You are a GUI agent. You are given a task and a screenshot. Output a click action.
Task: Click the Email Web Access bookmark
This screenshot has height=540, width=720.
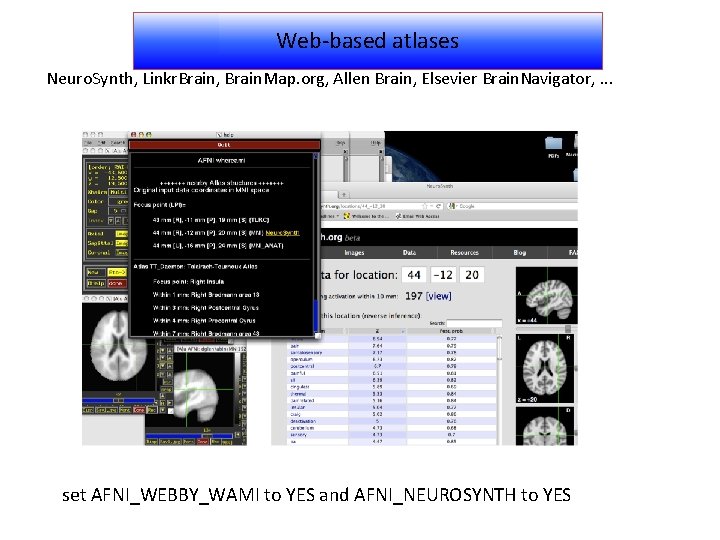coord(418,216)
